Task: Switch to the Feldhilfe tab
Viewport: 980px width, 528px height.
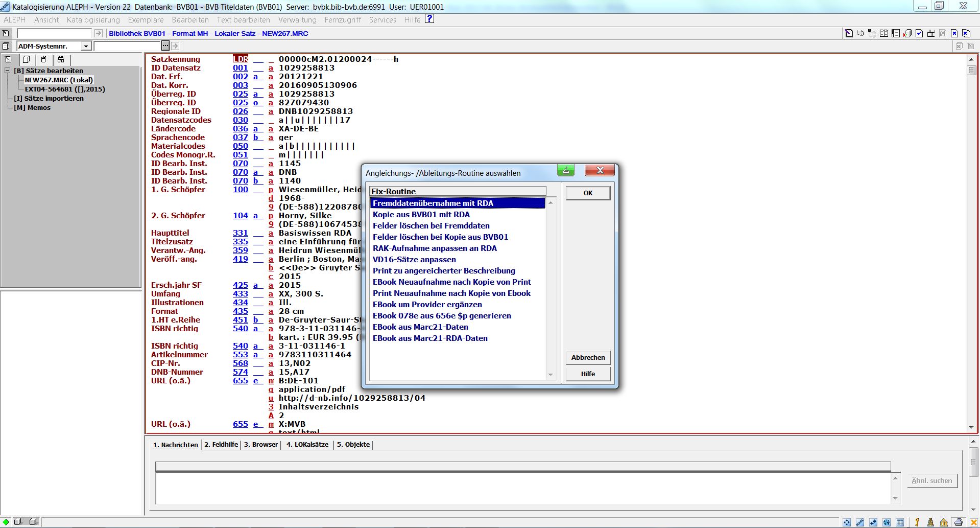Action: click(x=221, y=444)
